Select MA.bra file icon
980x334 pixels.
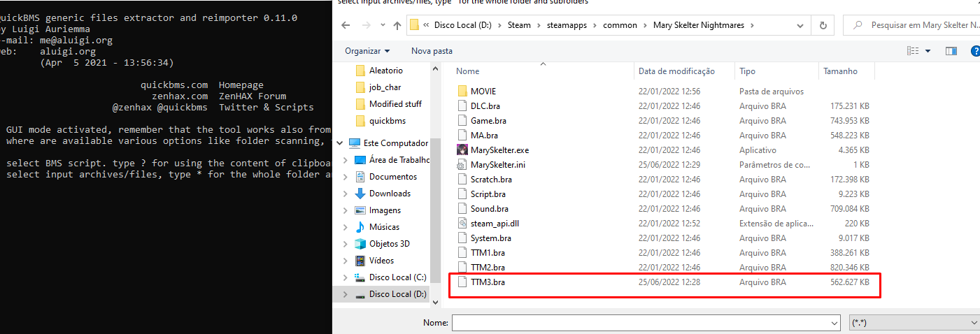click(462, 136)
